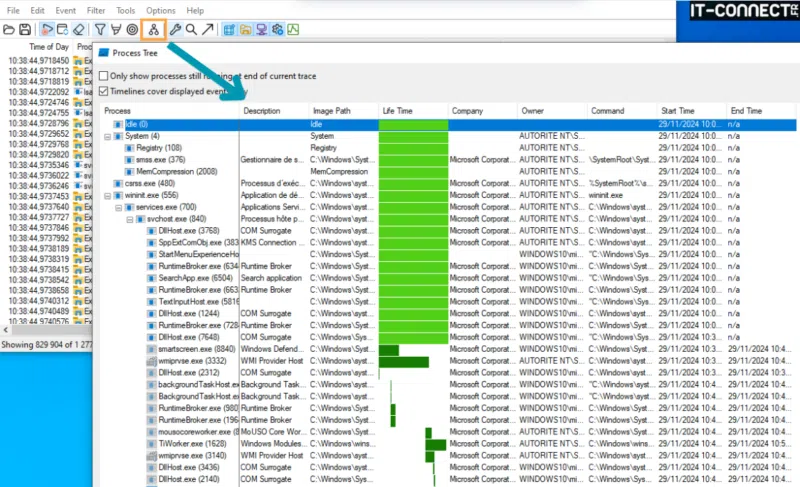
Task: Click the Image Path column header
Action: tap(344, 111)
